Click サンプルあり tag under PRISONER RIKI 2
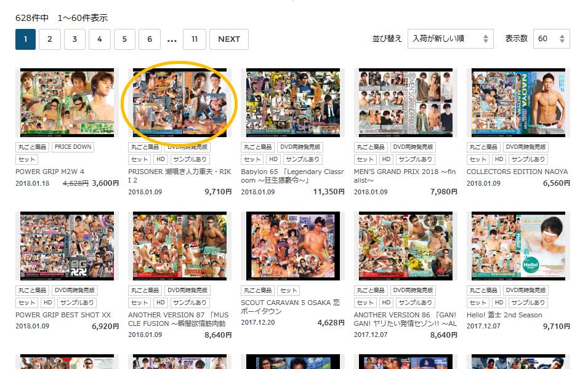 point(190,159)
